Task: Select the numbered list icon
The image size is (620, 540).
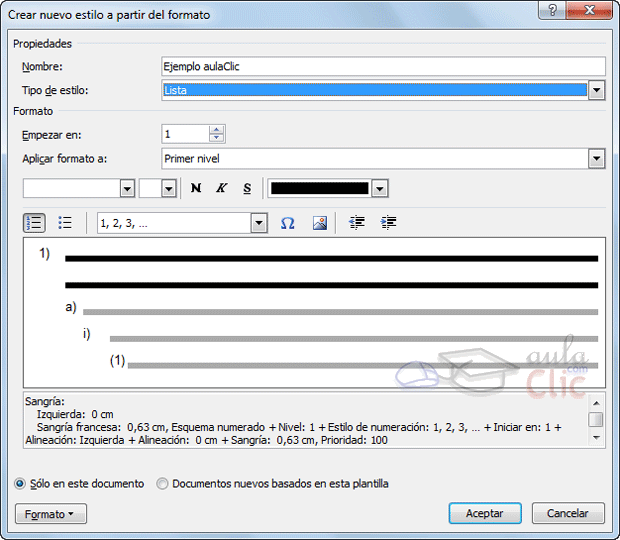Action: click(x=34, y=223)
